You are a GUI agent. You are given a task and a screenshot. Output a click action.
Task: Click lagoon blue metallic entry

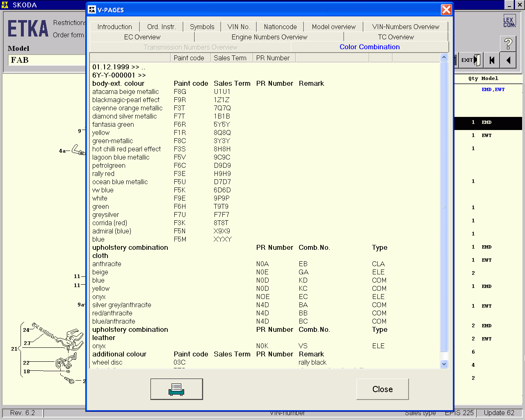(121, 157)
